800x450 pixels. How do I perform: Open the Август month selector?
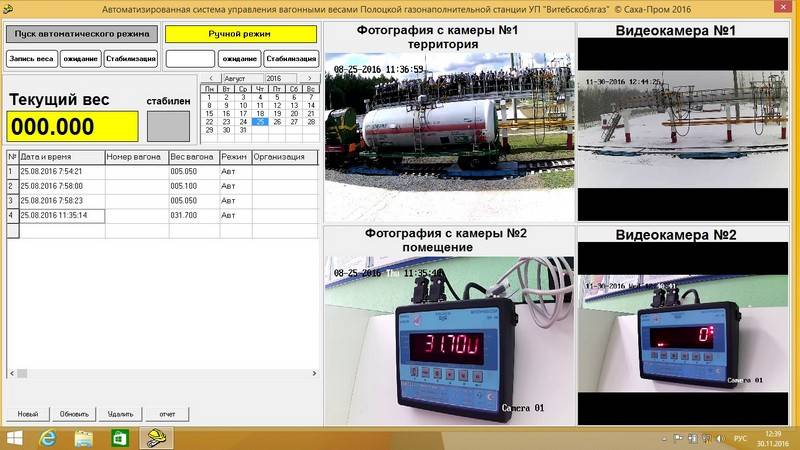click(x=242, y=79)
